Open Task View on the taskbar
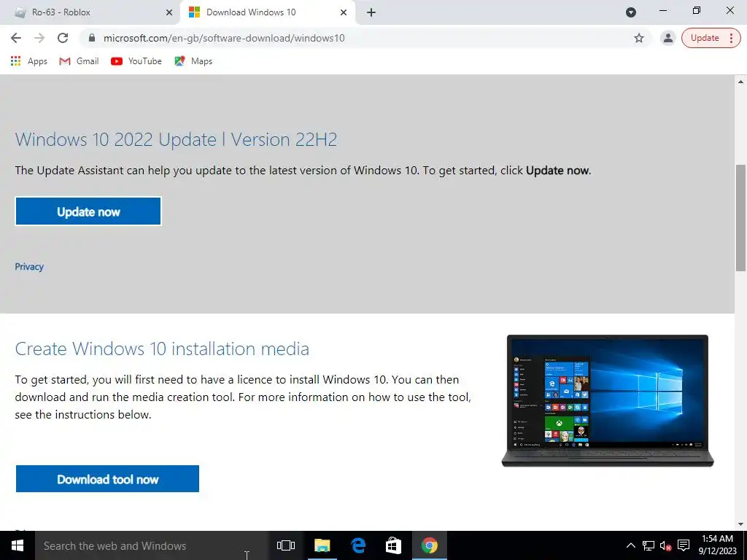The width and height of the screenshot is (747, 560). coord(286,545)
